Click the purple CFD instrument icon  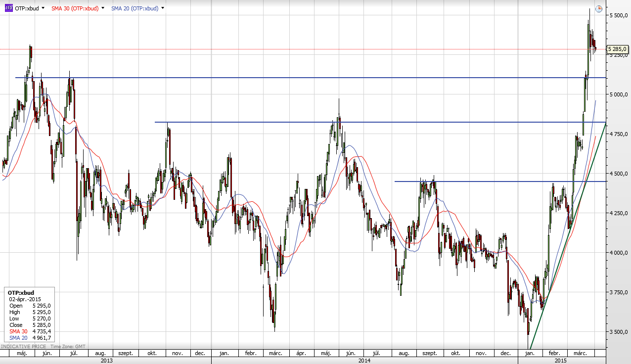click(8, 8)
